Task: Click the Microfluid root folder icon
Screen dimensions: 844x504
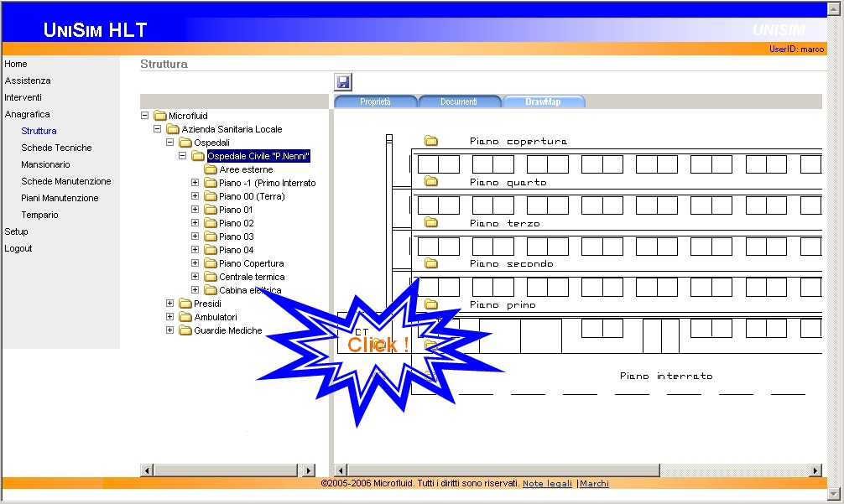Action: (x=160, y=116)
